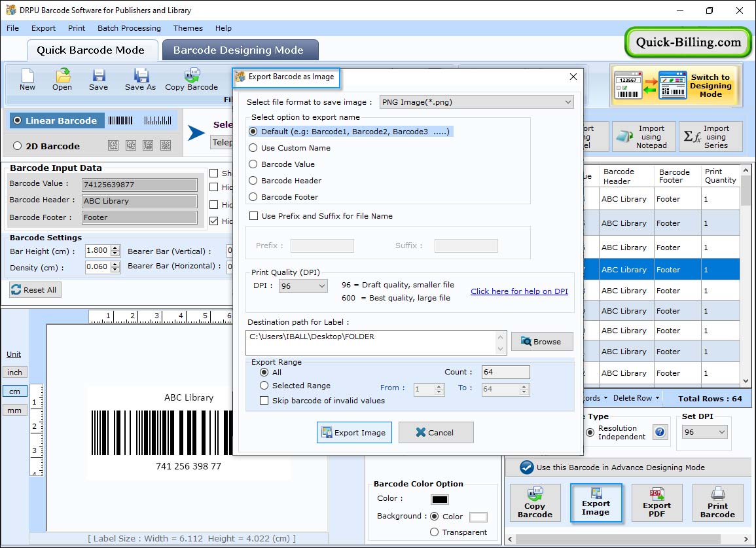756x548 pixels.
Task: Select Default export name option
Action: [253, 132]
